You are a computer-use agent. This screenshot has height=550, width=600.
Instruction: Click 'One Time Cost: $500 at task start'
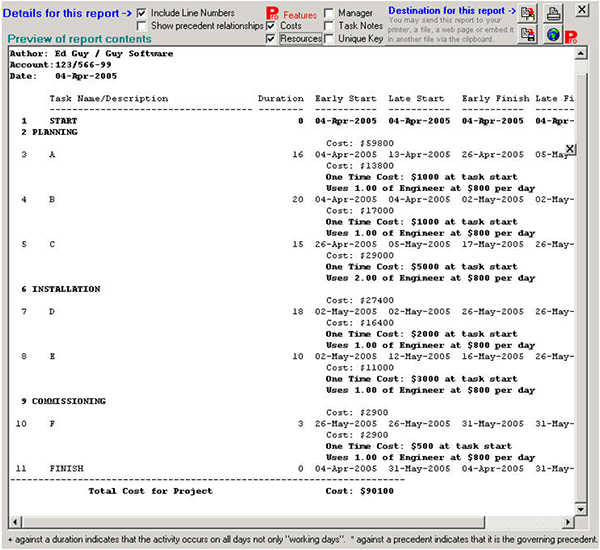[x=419, y=446]
